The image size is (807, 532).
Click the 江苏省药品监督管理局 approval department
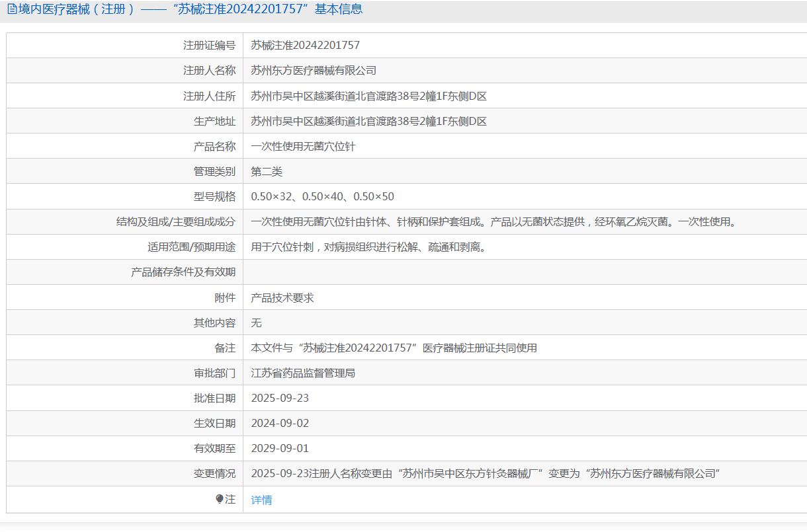(x=303, y=373)
